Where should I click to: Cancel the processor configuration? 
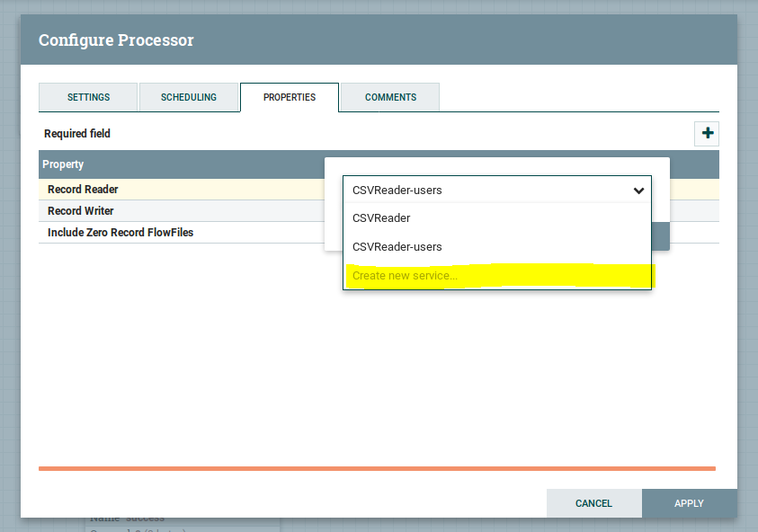coord(593,503)
